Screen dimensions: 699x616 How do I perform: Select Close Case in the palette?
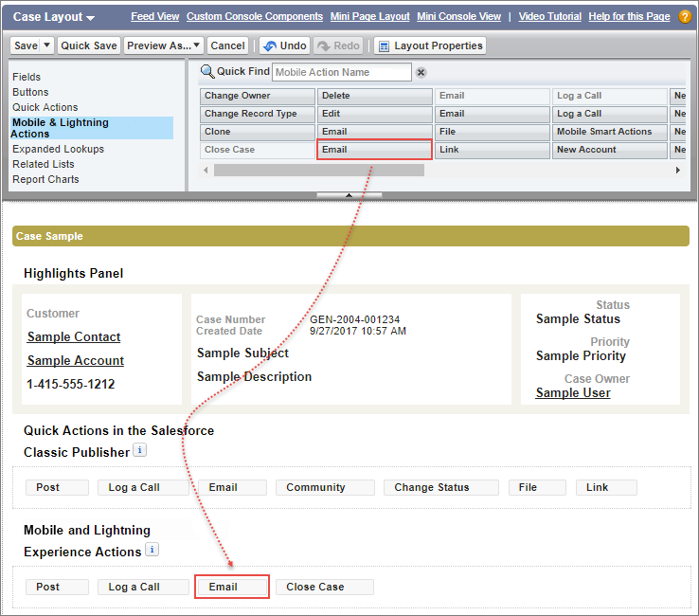point(258,150)
